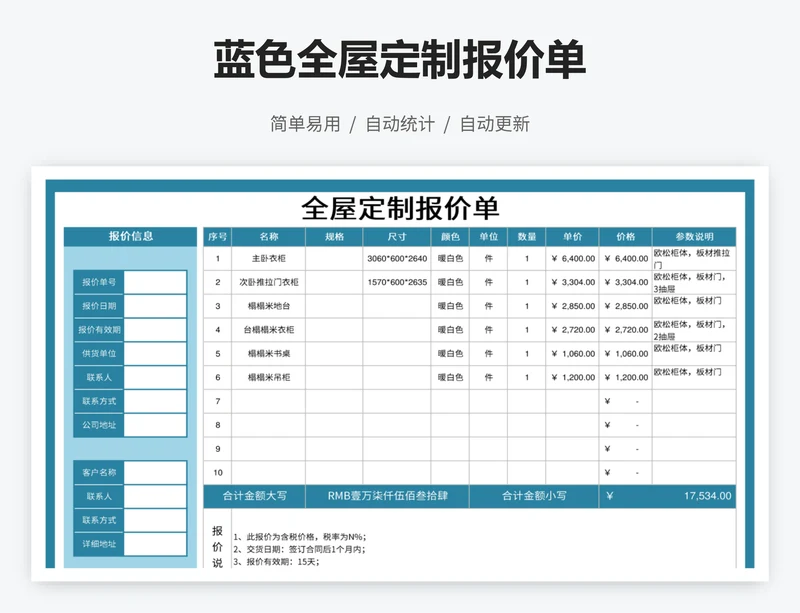Select the note line about 税率为N%
The width and height of the screenshot is (800, 613).
[x=300, y=537]
